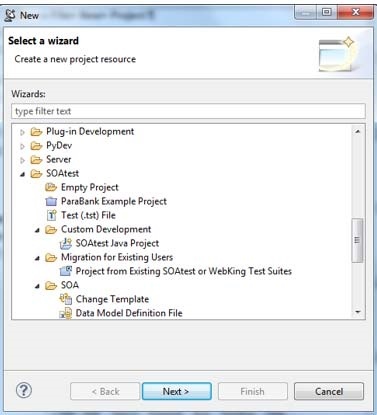Screen dimensions: 377x415
Task: Click the wizard list scrollbar thumb
Action: pyautogui.click(x=358, y=240)
